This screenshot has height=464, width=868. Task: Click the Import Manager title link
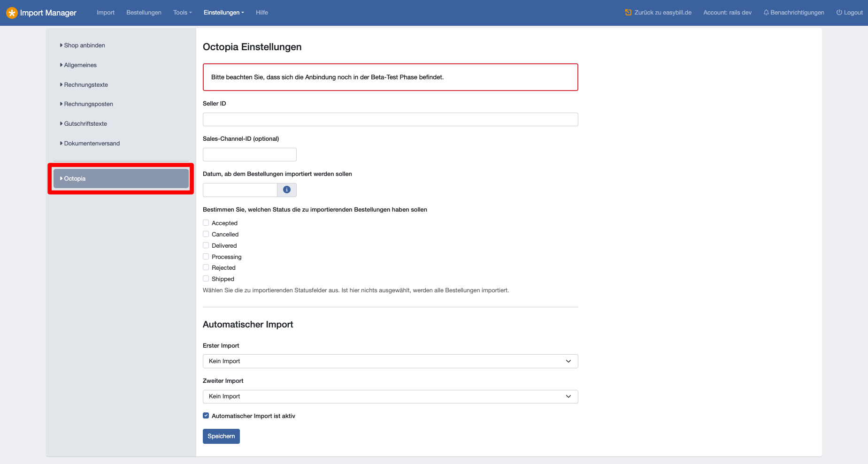48,13
